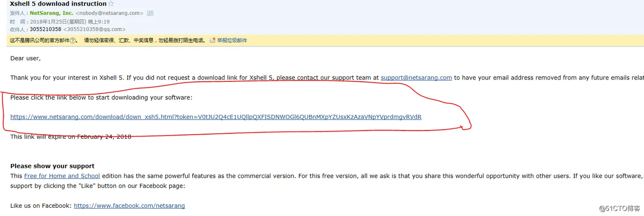This screenshot has height=216, width=644.
Task: Open the 举报垃圾邮件 report spam link
Action: [x=232, y=40]
